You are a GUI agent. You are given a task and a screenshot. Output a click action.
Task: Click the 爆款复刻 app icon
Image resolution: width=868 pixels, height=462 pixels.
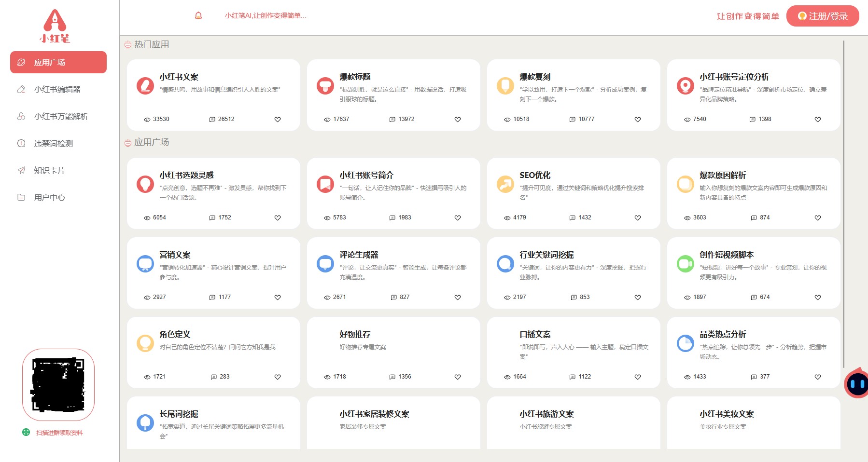click(x=505, y=85)
